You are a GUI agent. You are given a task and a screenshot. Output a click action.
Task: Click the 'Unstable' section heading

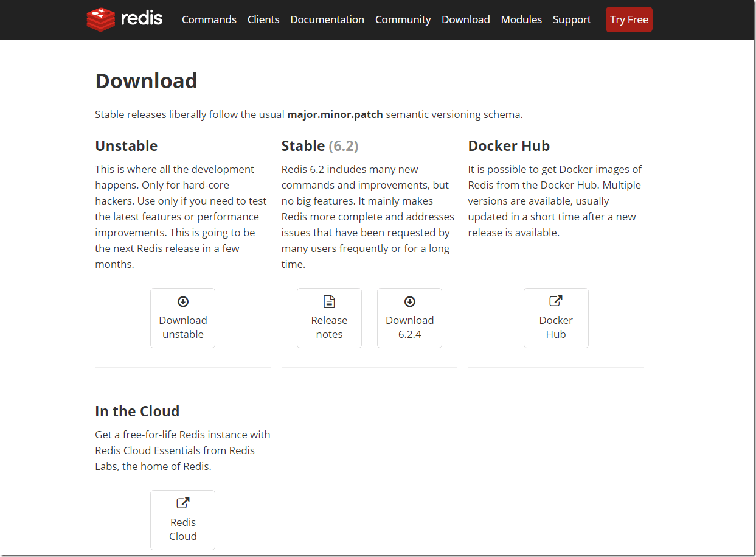[127, 146]
